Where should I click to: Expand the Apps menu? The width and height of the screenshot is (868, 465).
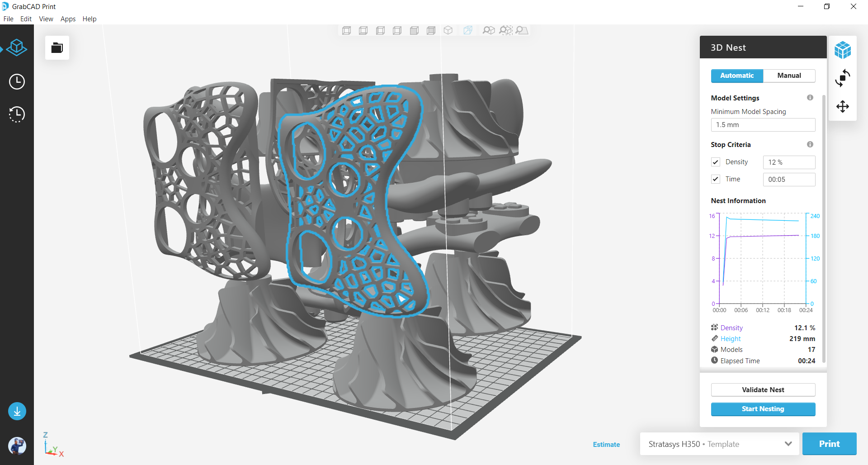pyautogui.click(x=68, y=19)
